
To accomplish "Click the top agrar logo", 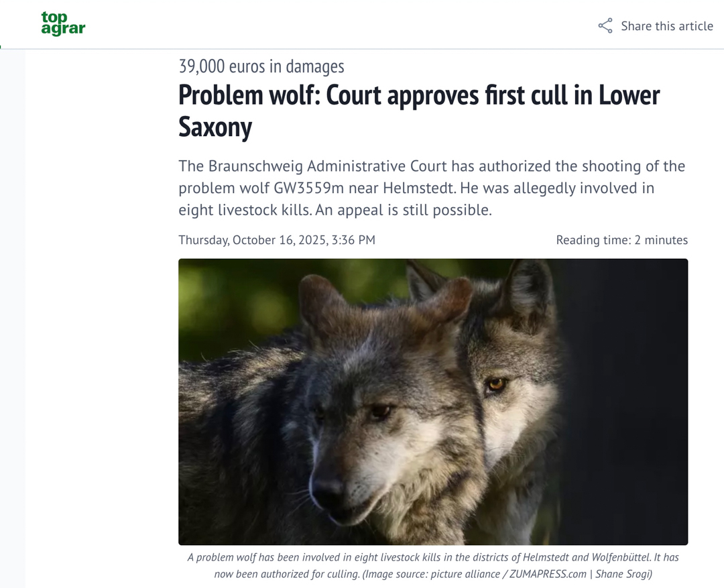I will click(x=63, y=24).
